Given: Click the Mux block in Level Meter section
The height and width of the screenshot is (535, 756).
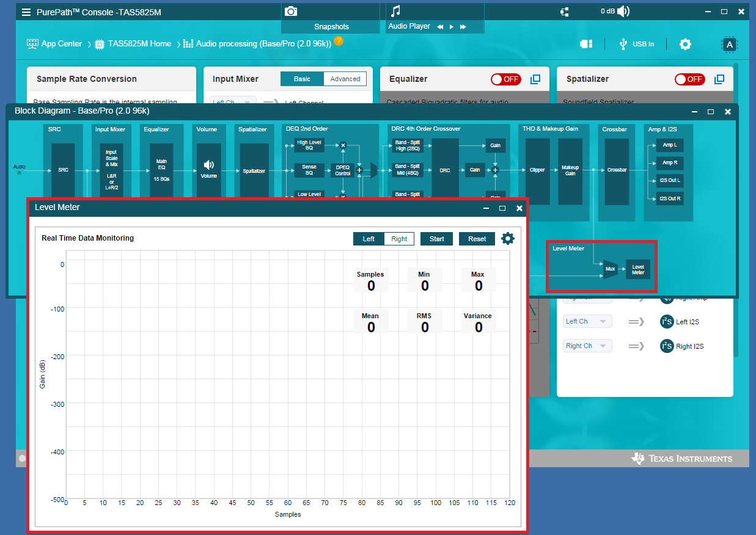Looking at the screenshot, I should click(611, 269).
